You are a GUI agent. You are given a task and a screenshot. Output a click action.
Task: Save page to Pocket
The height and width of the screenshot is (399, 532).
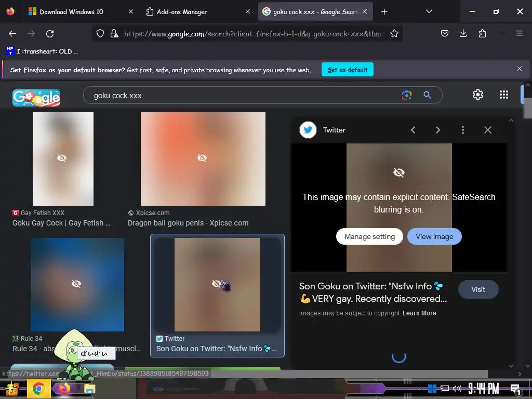[445, 33]
